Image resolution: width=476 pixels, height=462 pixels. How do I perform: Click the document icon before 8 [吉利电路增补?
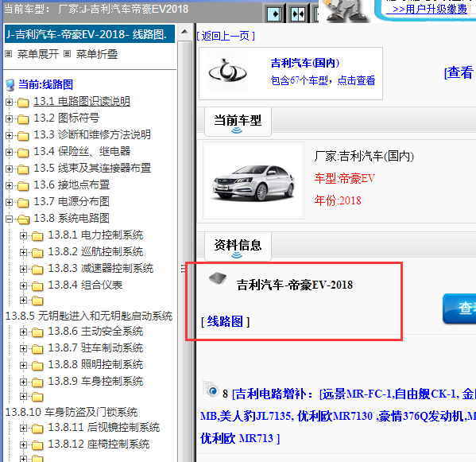[211, 389]
